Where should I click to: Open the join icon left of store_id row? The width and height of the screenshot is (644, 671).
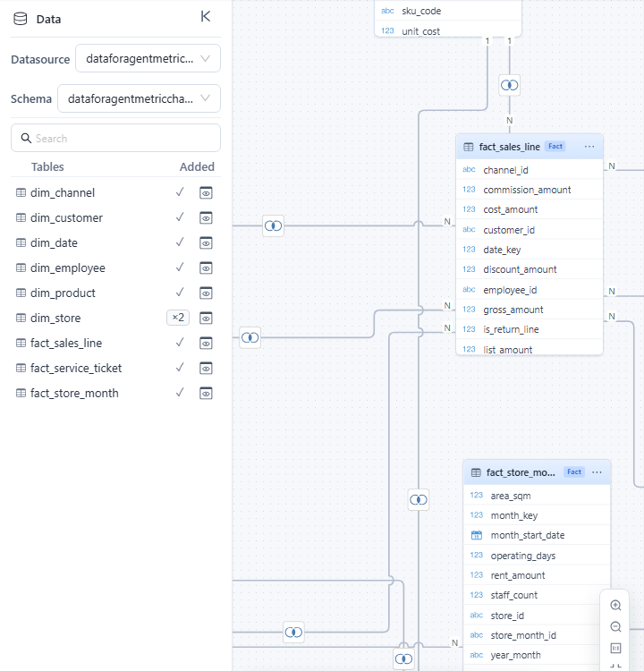[293, 632]
